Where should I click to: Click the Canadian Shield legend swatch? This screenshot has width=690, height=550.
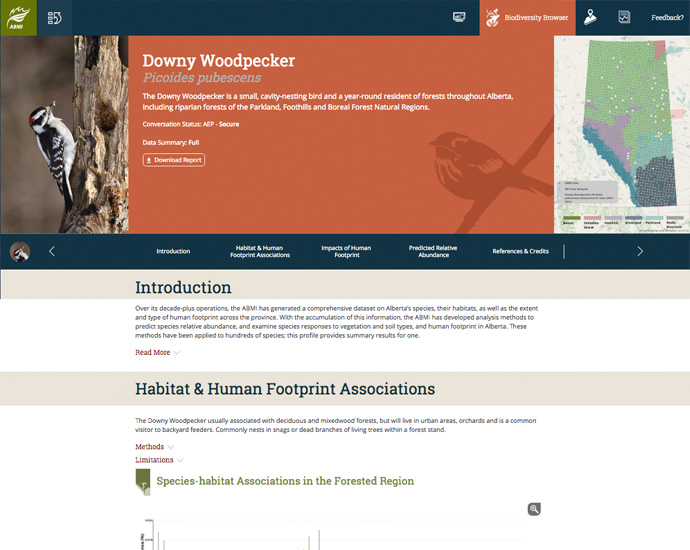click(592, 218)
